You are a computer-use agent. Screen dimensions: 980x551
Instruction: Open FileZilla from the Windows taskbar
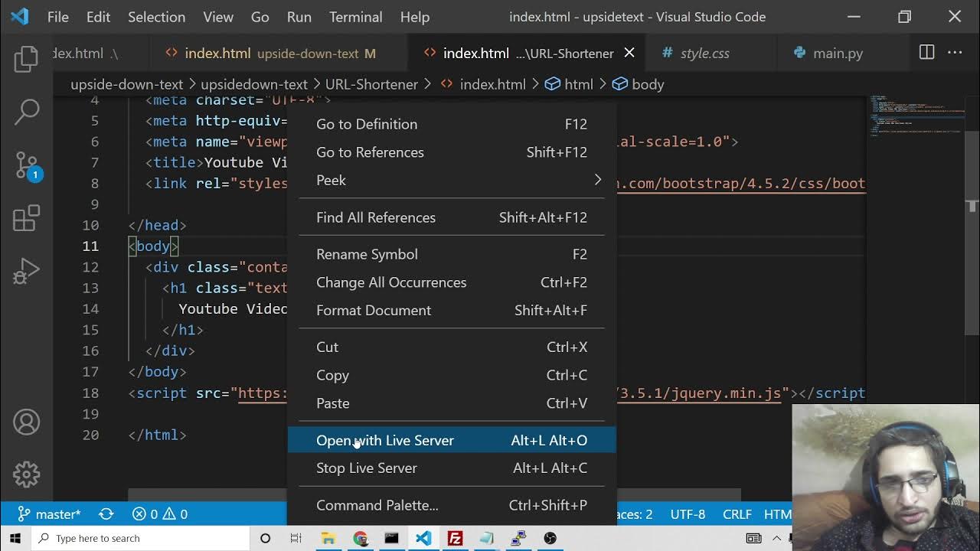coord(455,538)
